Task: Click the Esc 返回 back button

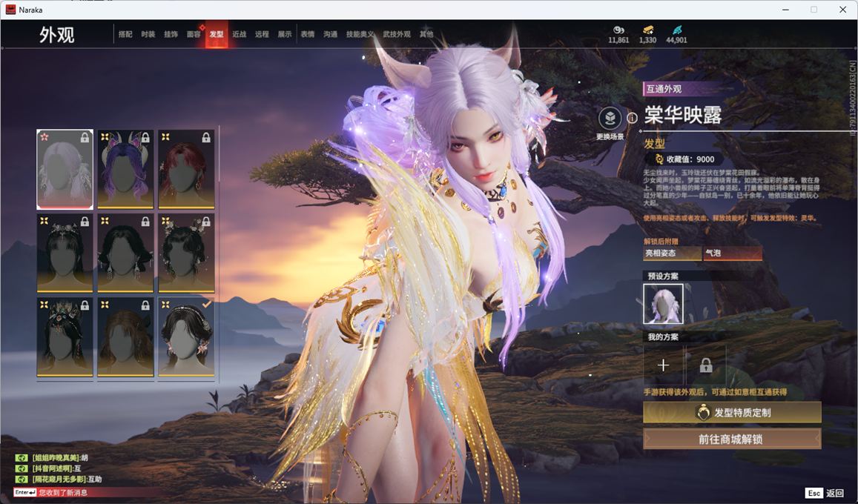Action: [x=825, y=493]
